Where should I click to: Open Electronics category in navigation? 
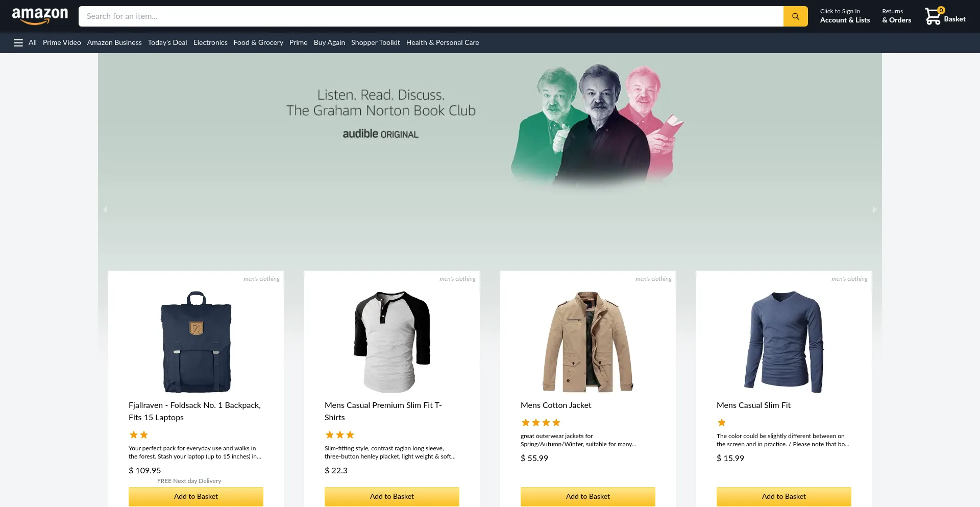coord(210,43)
